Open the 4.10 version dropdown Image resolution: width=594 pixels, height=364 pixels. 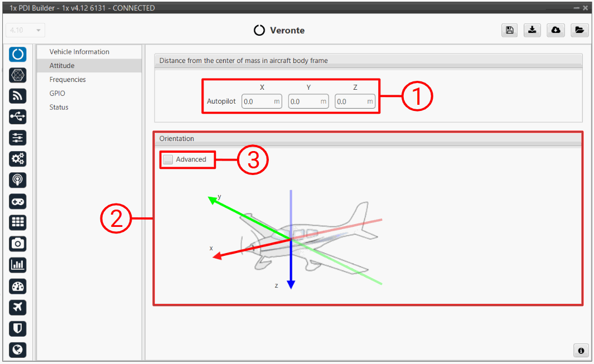(x=25, y=30)
